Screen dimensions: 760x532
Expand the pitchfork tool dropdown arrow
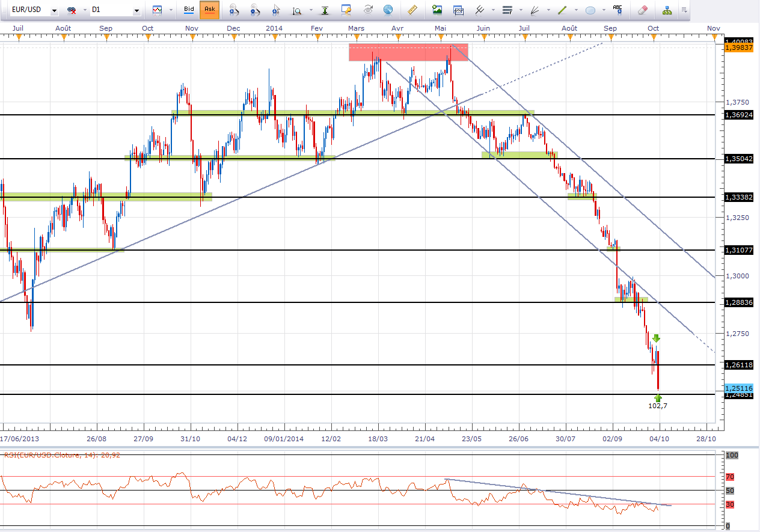493,10
